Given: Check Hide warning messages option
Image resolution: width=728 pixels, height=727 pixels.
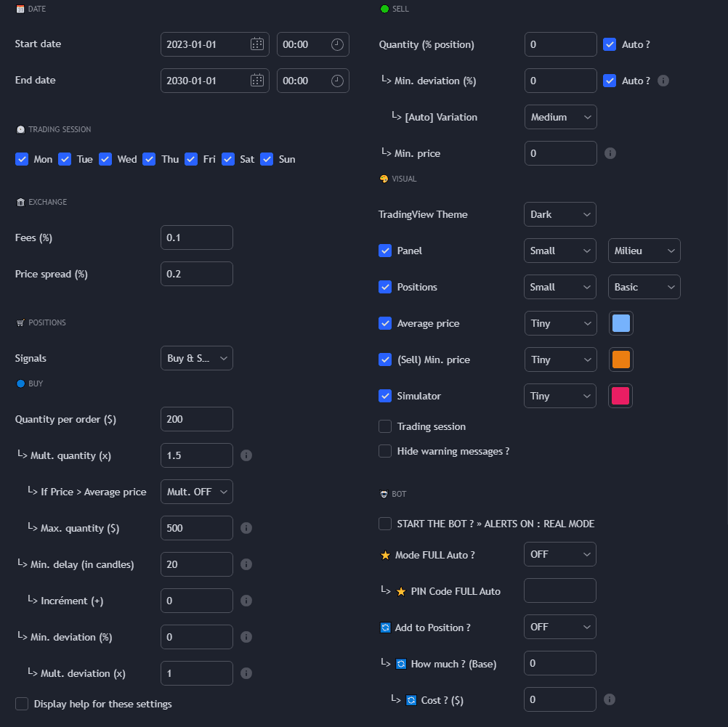Looking at the screenshot, I should (x=385, y=451).
